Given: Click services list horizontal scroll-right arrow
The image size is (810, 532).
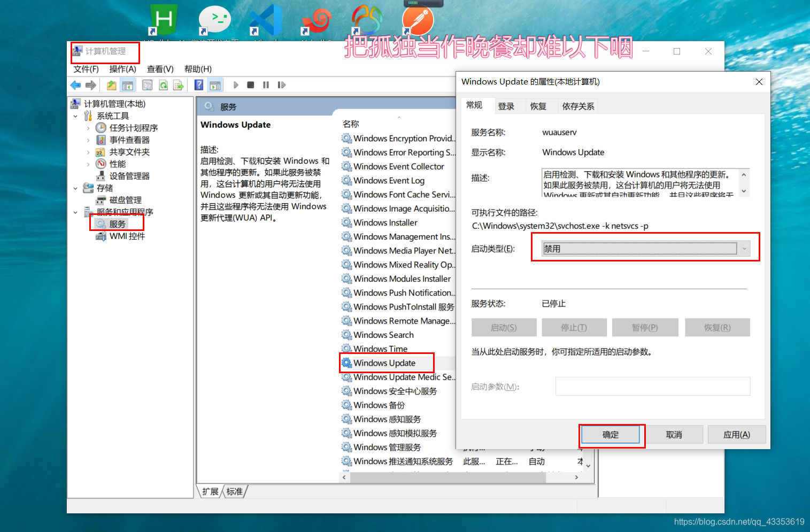Looking at the screenshot, I should click(576, 477).
